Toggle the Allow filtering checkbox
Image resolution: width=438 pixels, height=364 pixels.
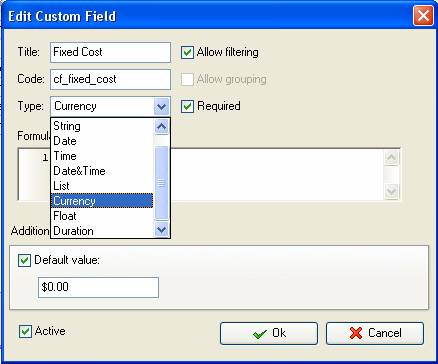(187, 52)
